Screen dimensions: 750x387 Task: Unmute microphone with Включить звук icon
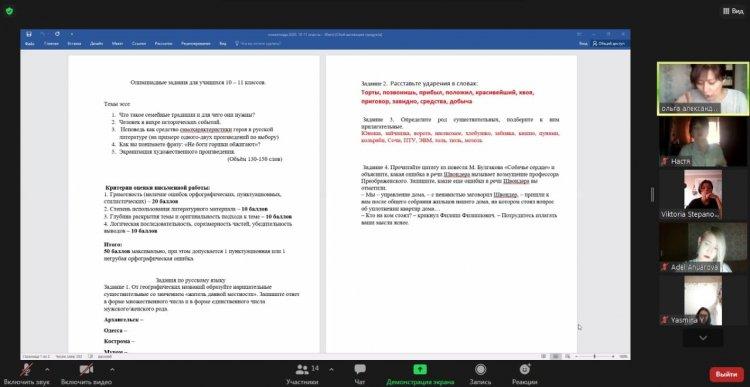point(26,369)
